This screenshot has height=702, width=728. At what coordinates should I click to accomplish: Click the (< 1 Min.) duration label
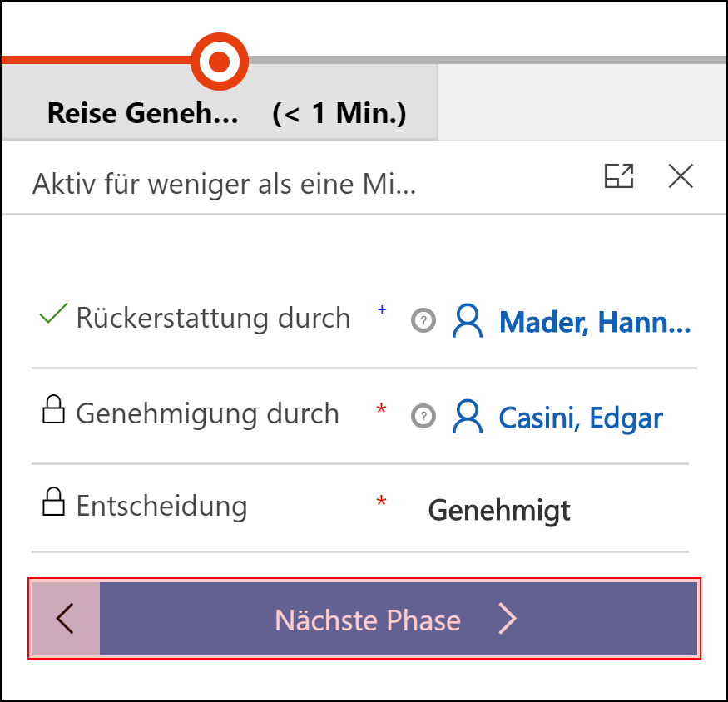(x=339, y=113)
